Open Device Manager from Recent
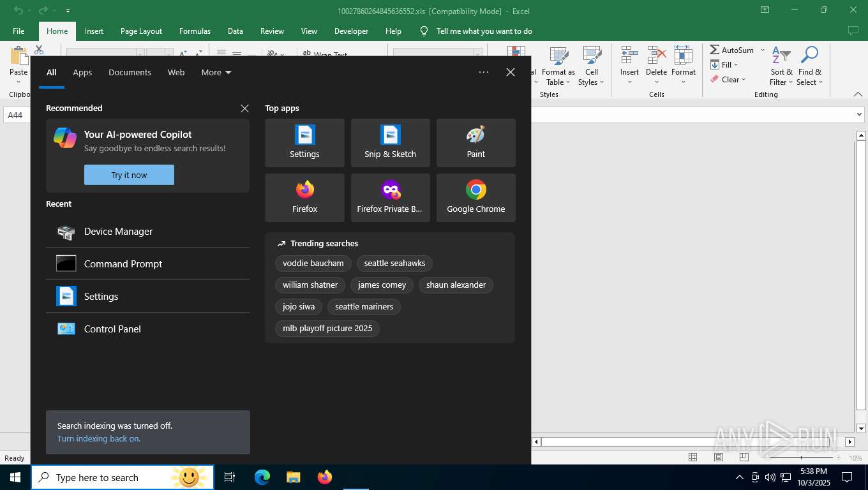 pos(147,232)
